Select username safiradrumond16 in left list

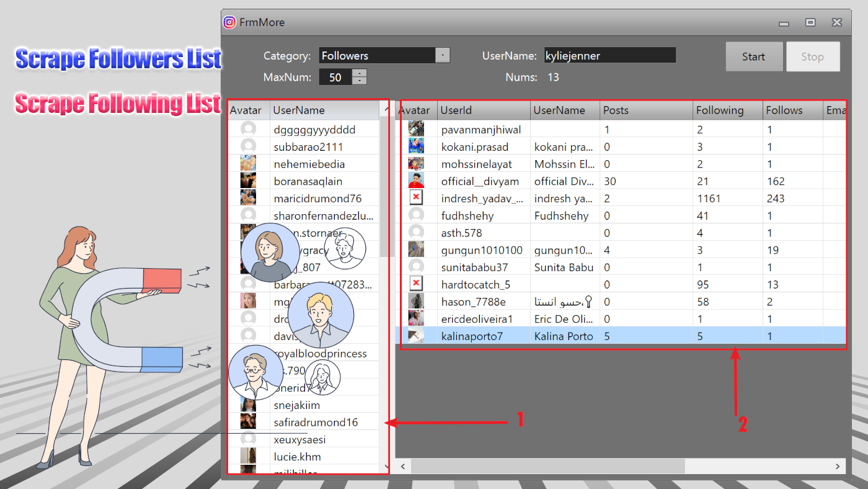click(x=316, y=423)
